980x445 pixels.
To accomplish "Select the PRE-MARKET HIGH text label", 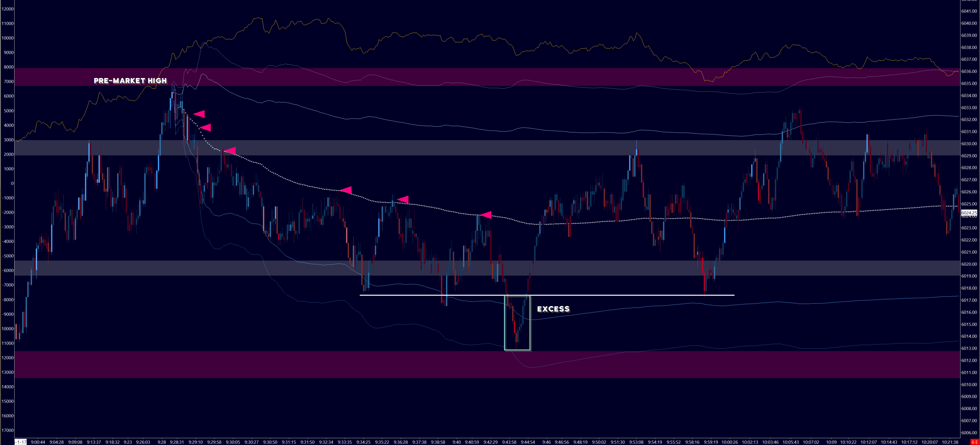I will point(130,81).
